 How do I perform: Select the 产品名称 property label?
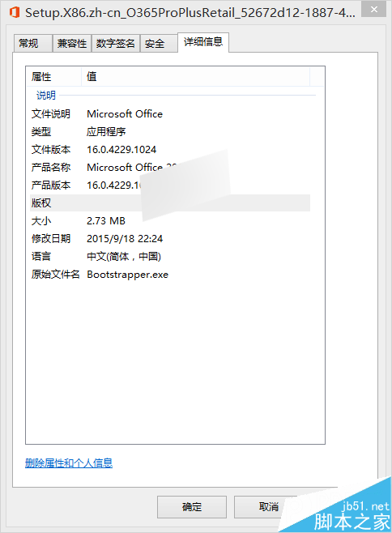click(51, 167)
